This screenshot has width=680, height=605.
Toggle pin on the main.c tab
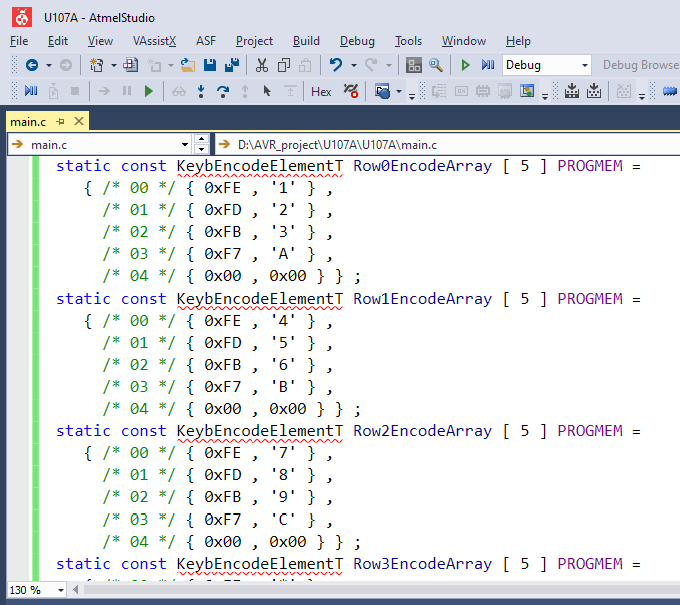(x=61, y=122)
